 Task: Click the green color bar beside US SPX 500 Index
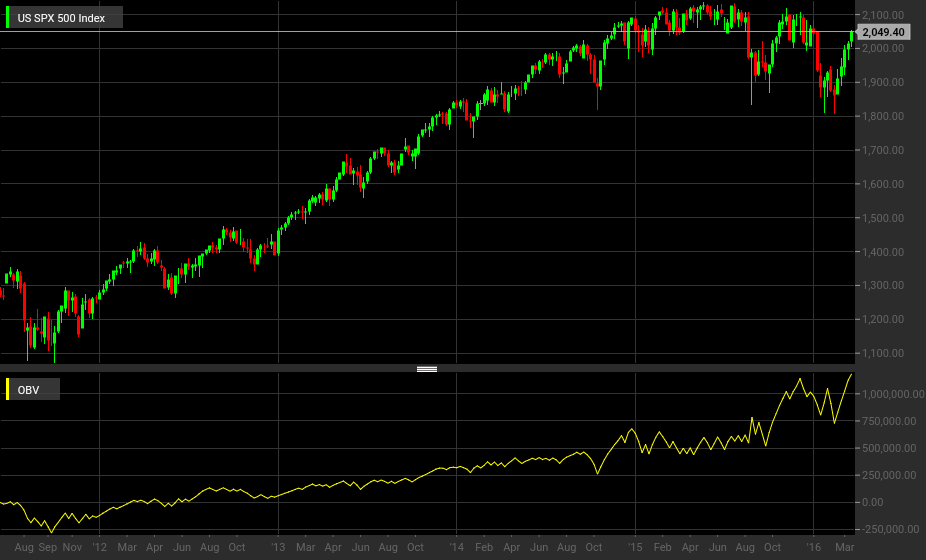tap(8, 18)
